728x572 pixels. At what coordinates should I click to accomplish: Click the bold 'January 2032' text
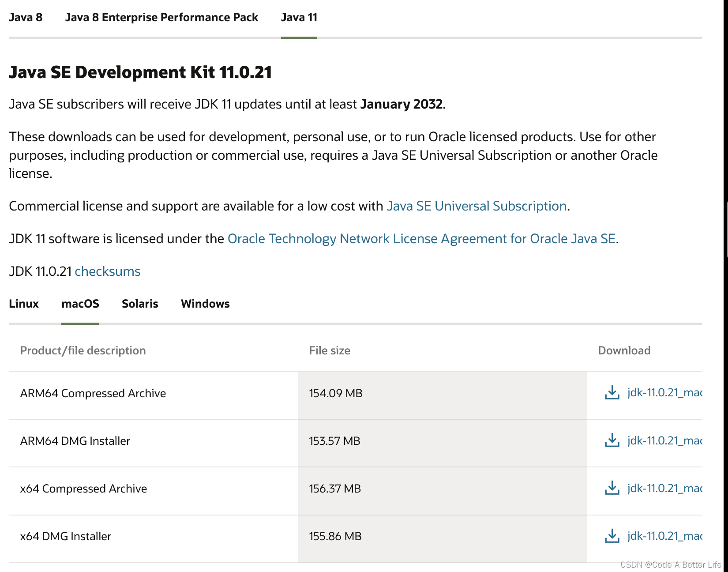(402, 104)
